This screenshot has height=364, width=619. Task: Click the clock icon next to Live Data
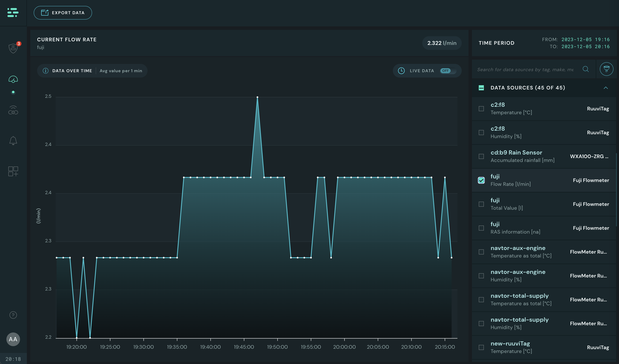(401, 71)
